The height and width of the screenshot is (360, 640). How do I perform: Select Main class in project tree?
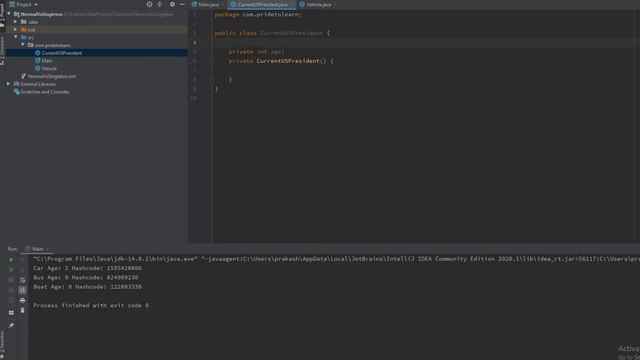47,61
